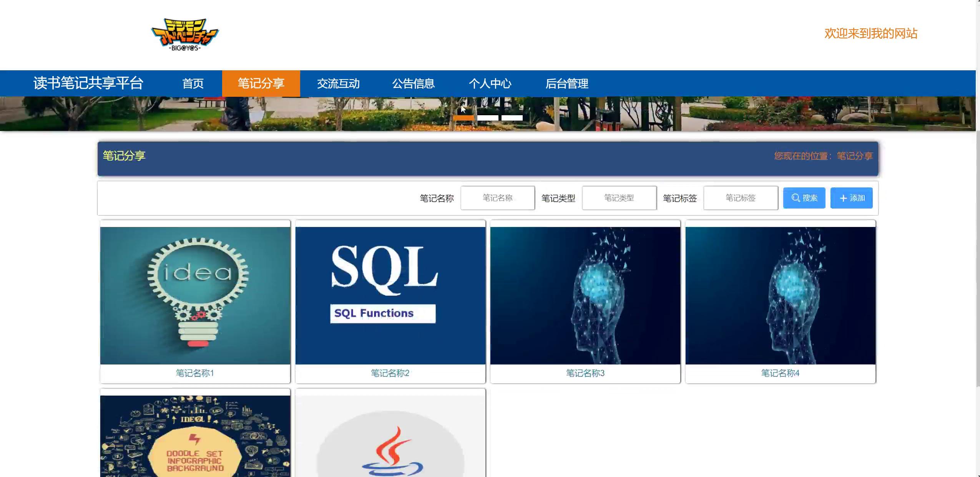The height and width of the screenshot is (477, 980).
Task: Go to the 交流互动 menu item
Action: coord(338,83)
